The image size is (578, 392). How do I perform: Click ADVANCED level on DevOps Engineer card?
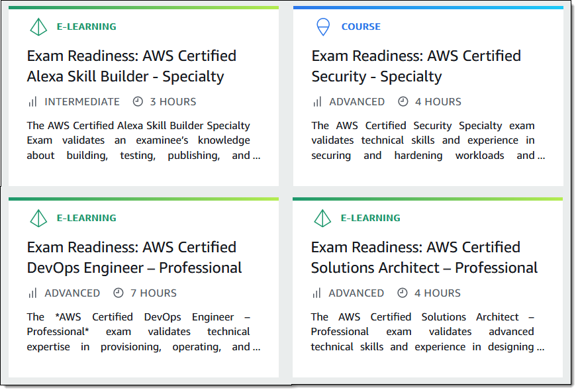(72, 293)
